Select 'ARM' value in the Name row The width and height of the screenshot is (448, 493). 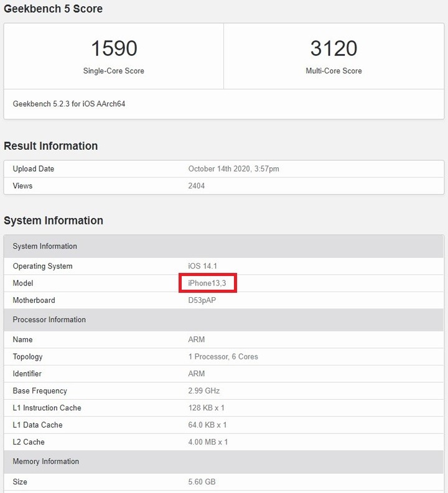(x=197, y=339)
